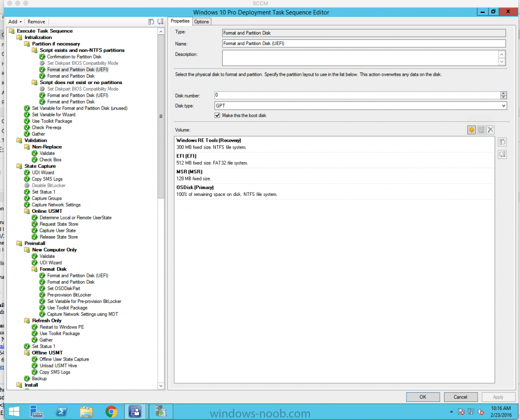
Task: Select Capture Network Settings step
Action: 56,205
